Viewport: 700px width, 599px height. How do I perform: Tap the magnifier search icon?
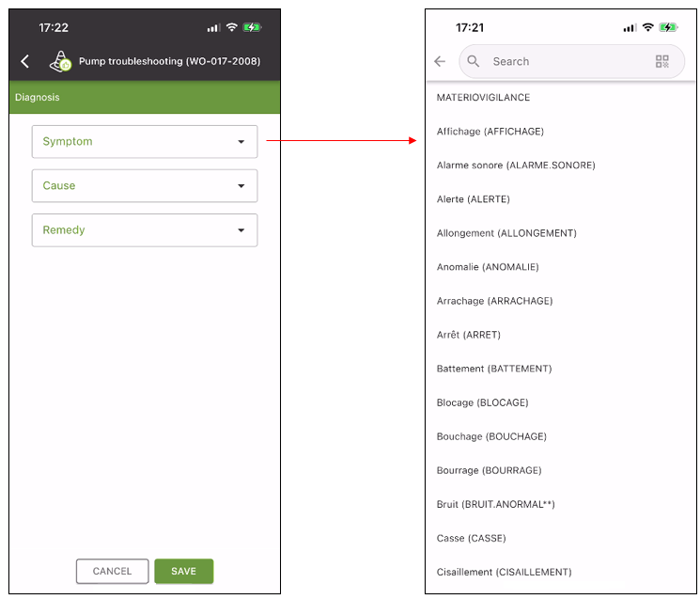(x=474, y=61)
